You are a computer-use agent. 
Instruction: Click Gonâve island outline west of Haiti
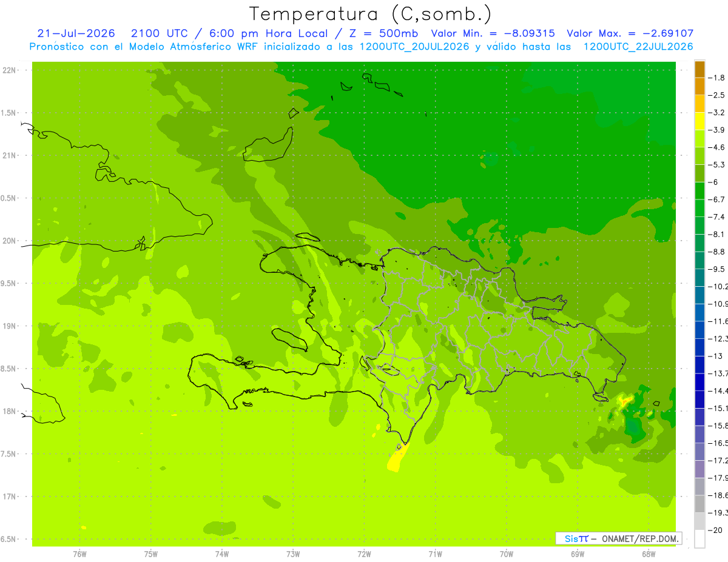click(291, 340)
